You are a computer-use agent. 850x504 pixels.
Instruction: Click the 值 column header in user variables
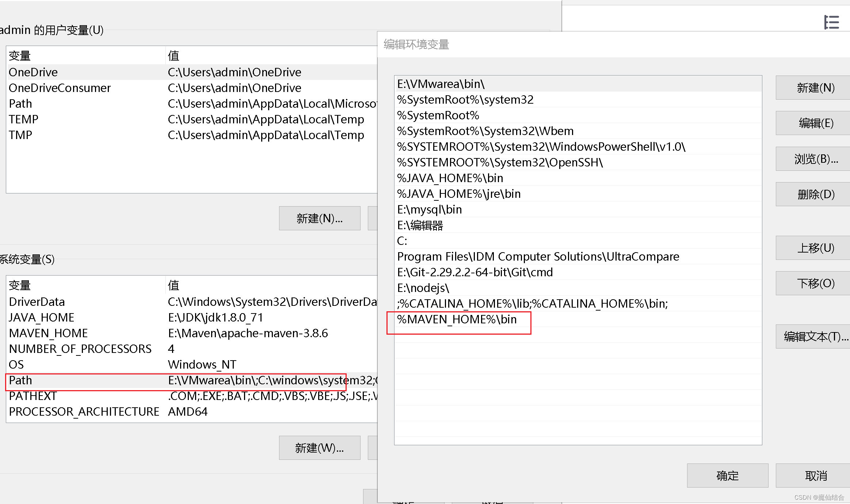(x=271, y=56)
